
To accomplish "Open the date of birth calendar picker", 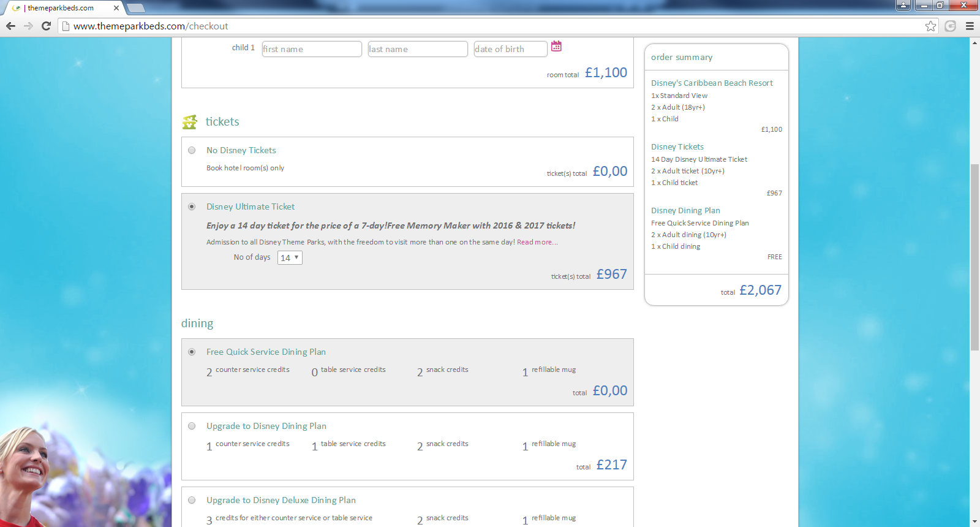I will [x=556, y=47].
